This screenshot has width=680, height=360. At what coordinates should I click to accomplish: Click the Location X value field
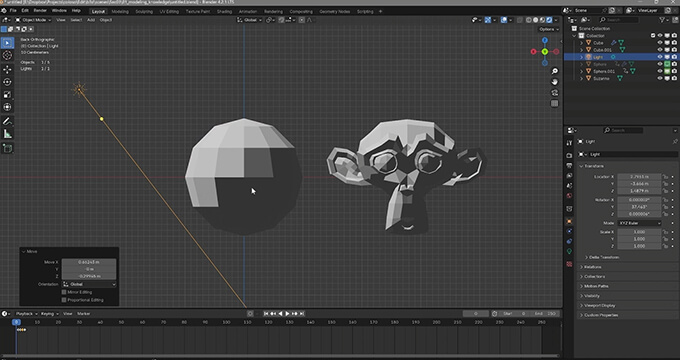tap(639, 177)
